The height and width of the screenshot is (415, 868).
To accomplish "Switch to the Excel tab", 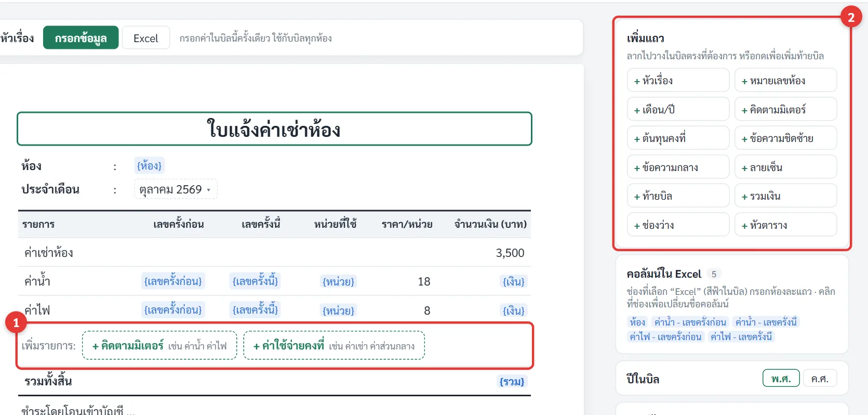I will (146, 38).
